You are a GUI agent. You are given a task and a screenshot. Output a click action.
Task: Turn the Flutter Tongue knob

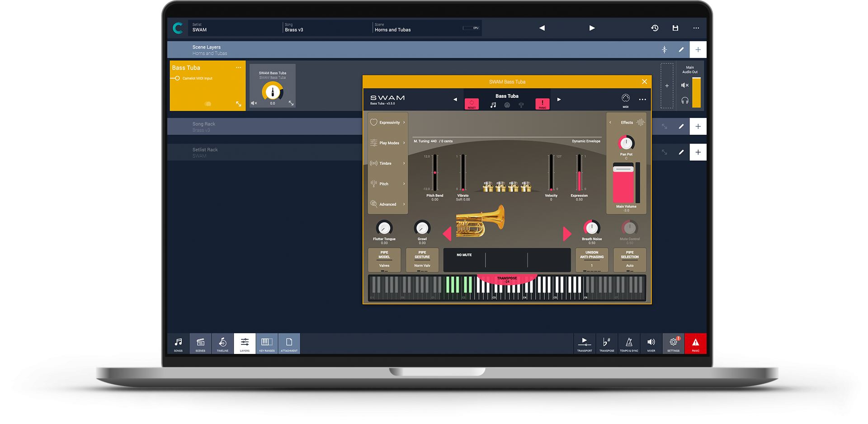(384, 227)
